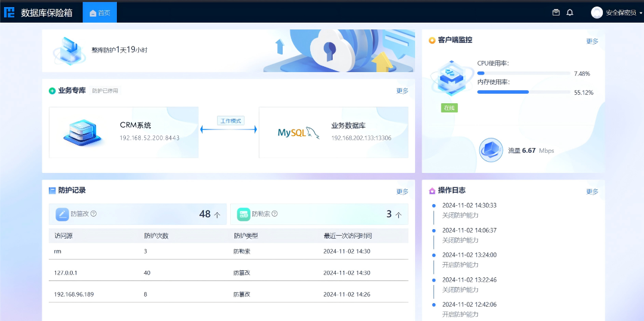The width and height of the screenshot is (644, 321).
Task: Click the 流量 6.67 Mbps reading
Action: [x=531, y=150]
